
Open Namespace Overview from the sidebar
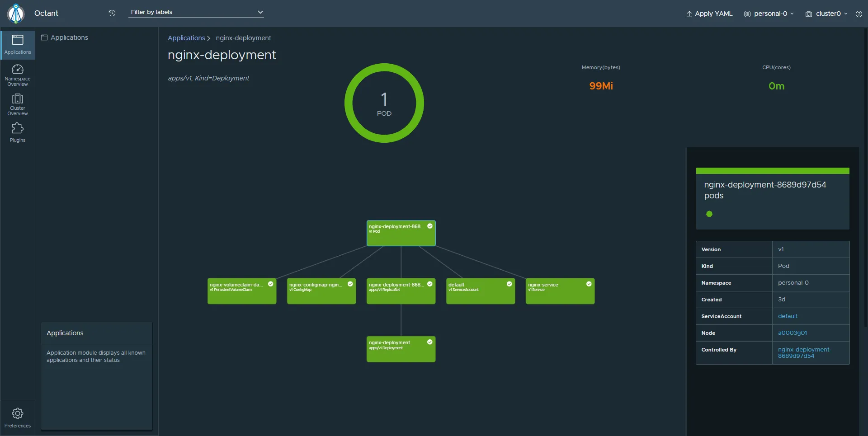tap(17, 74)
